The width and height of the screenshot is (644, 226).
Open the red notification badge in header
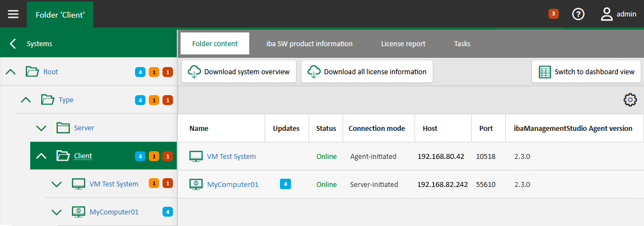(x=553, y=14)
